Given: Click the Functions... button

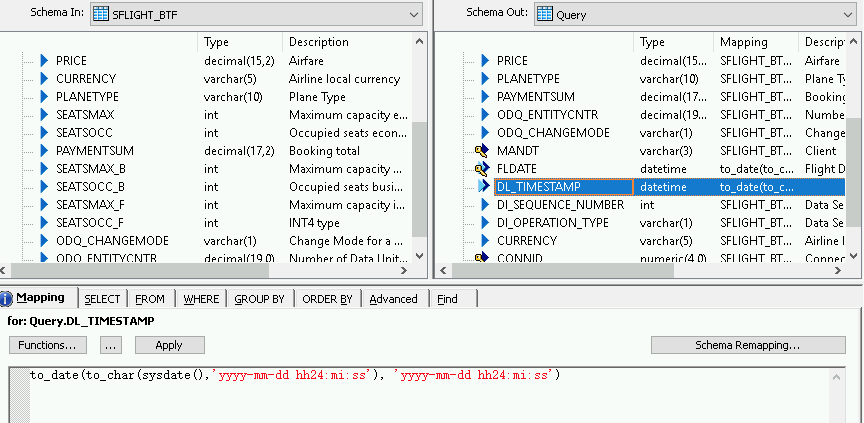Looking at the screenshot, I should coord(48,345).
